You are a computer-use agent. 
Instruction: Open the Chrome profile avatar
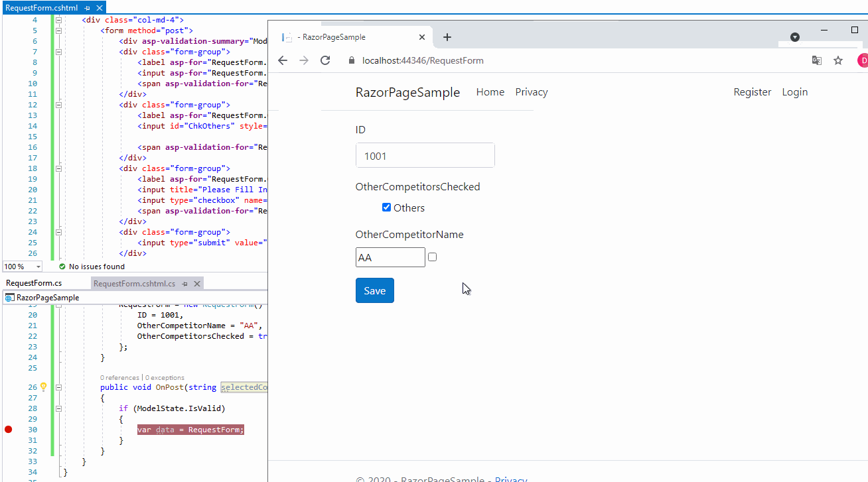pyautogui.click(x=862, y=60)
